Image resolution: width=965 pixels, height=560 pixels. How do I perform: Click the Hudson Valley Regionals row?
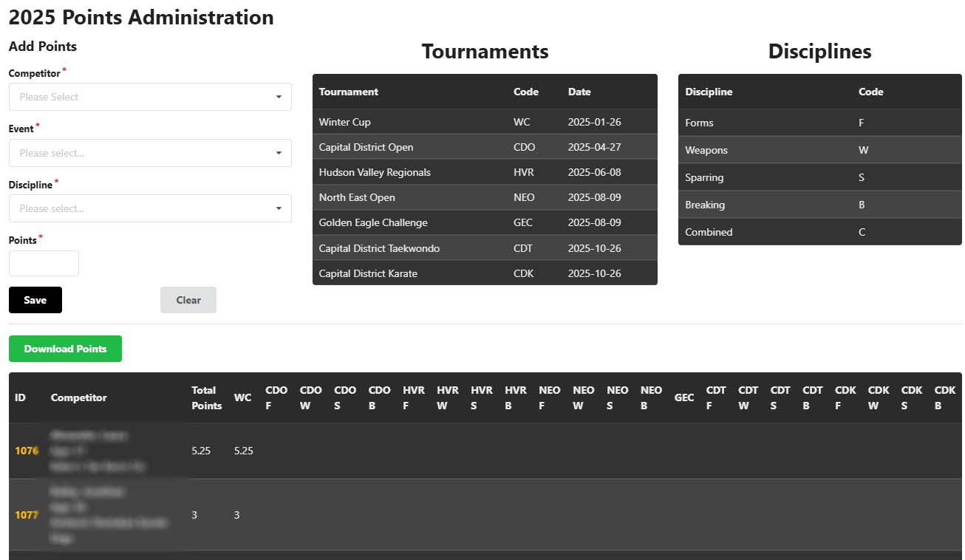(484, 172)
